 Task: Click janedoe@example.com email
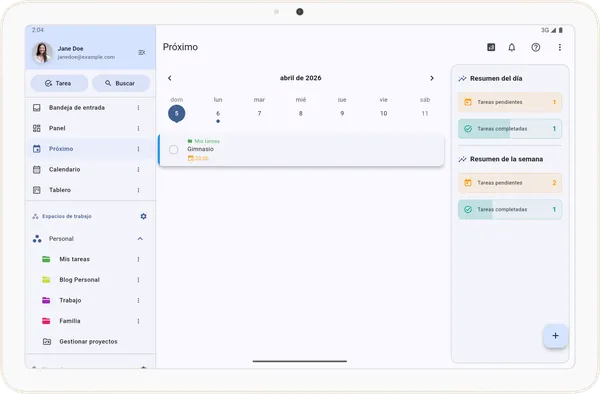86,57
